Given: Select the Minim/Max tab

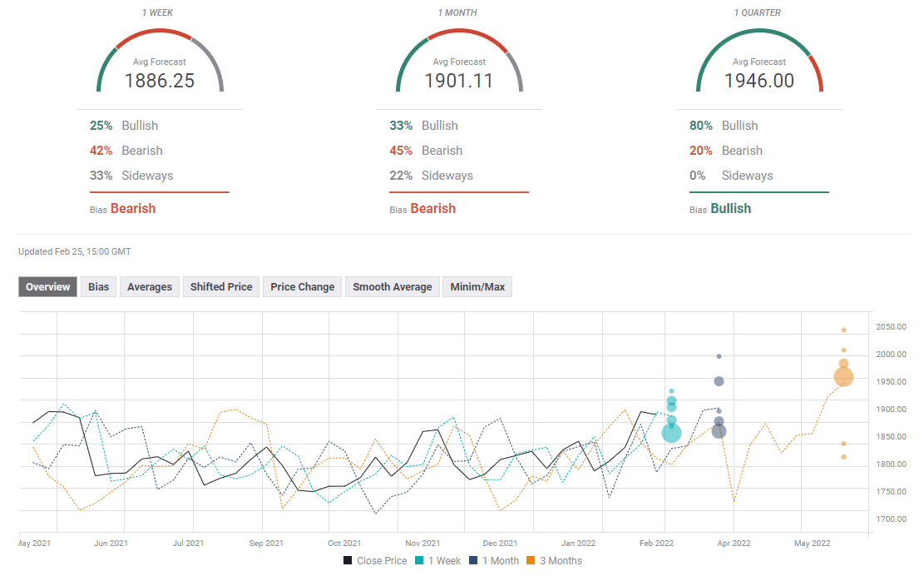Looking at the screenshot, I should pyautogui.click(x=477, y=286).
